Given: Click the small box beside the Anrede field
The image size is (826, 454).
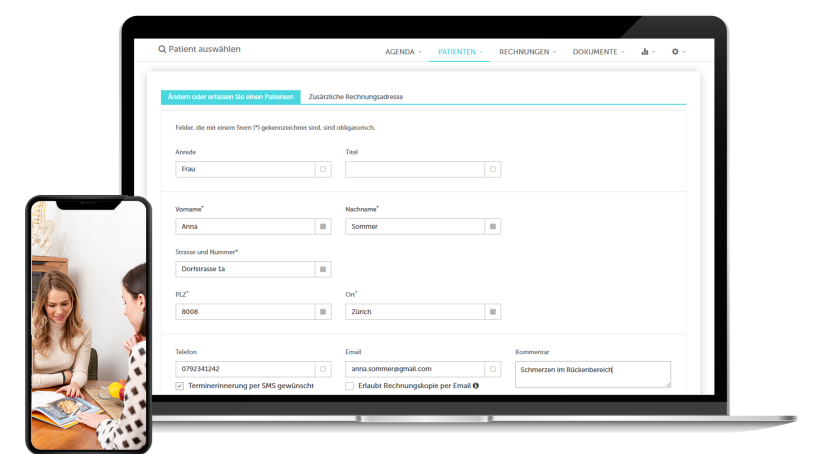Looking at the screenshot, I should [x=323, y=169].
